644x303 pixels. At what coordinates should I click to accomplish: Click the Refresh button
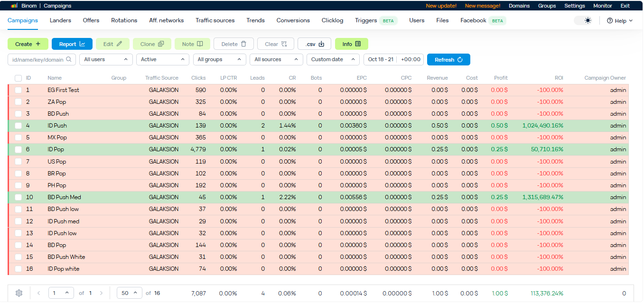point(448,59)
